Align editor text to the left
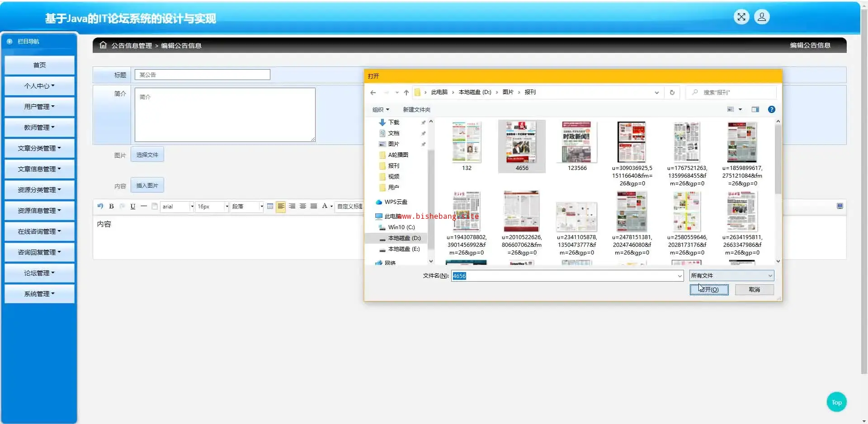Image resolution: width=868 pixels, height=424 pixels. pyautogui.click(x=281, y=206)
